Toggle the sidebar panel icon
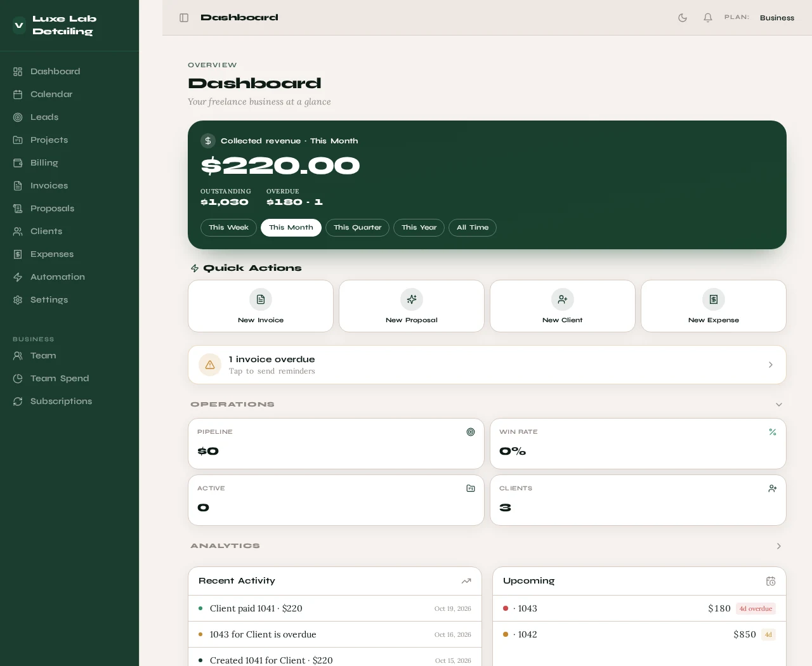 click(184, 18)
